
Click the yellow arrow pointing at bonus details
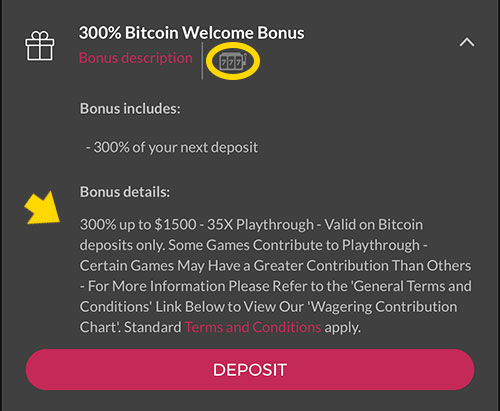click(x=43, y=208)
